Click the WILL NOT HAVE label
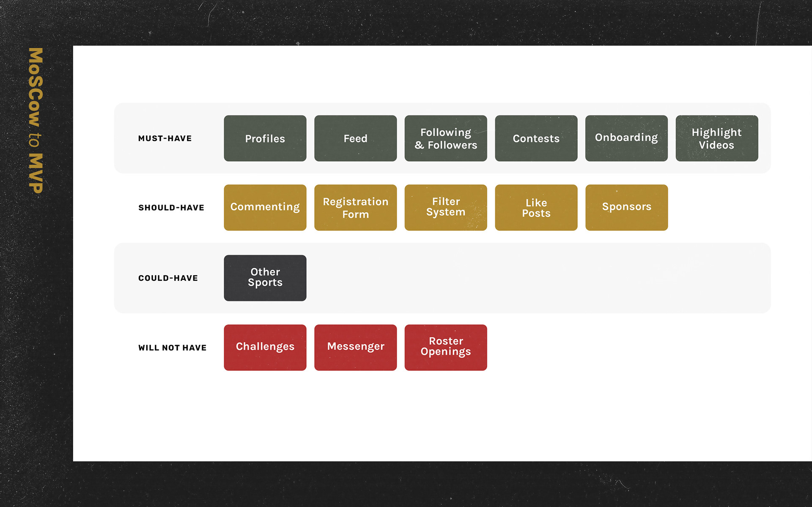The image size is (812, 507). click(x=172, y=348)
